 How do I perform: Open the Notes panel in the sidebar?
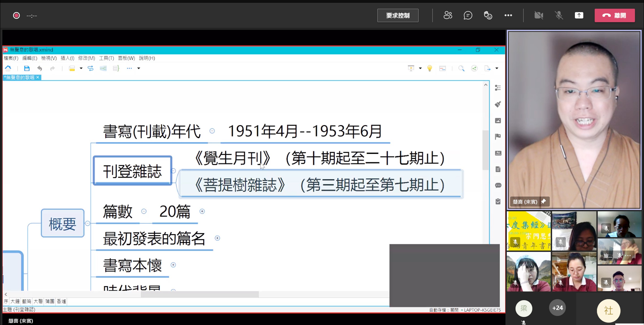click(x=498, y=169)
